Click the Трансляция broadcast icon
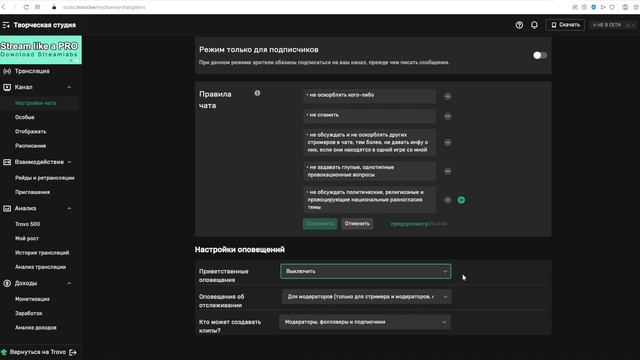Viewport: 640px width, 360px height. point(7,71)
